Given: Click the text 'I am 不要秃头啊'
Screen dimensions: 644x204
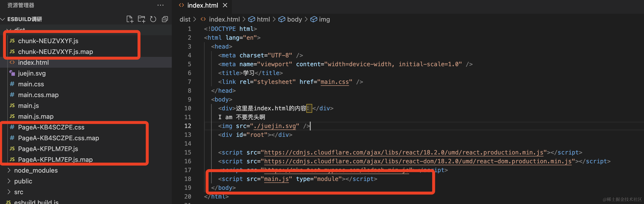Looking at the screenshot, I should click(241, 117).
